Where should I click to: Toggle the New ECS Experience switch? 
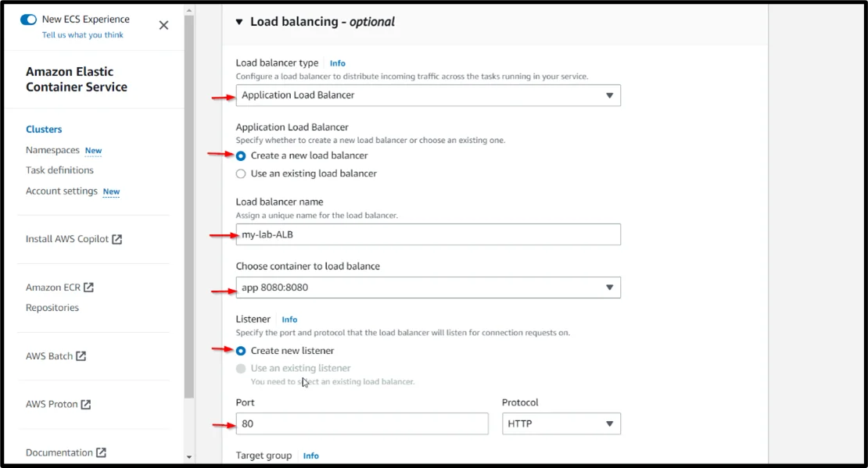[28, 20]
